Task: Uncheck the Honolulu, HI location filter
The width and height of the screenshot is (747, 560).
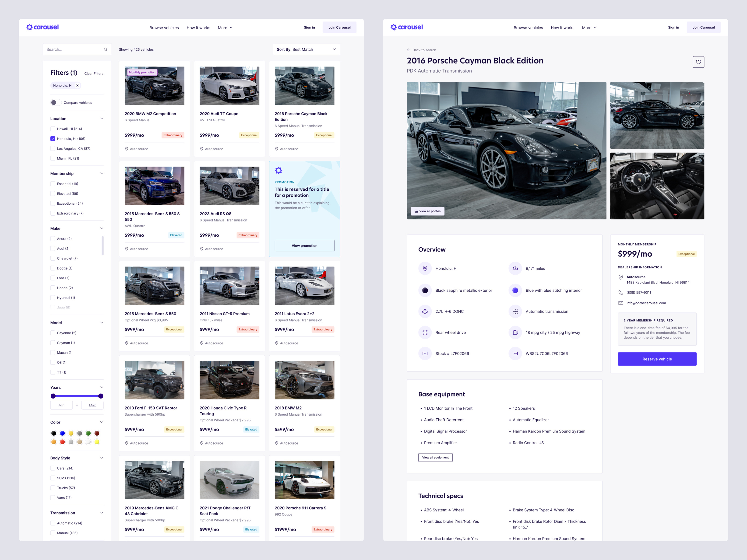Action: pyautogui.click(x=53, y=138)
